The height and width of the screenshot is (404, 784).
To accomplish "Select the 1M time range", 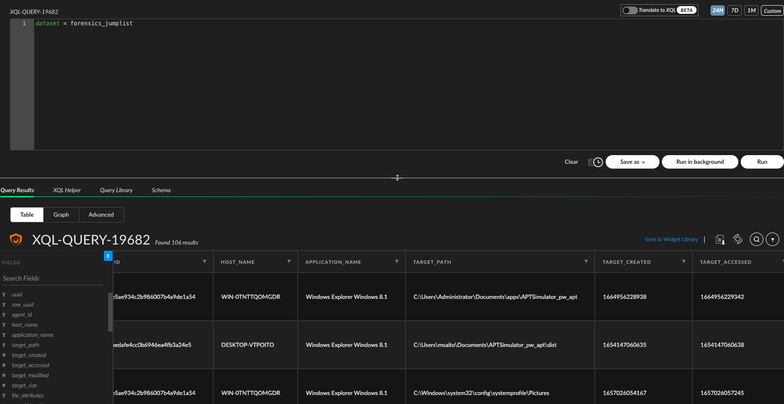I will click(x=751, y=10).
